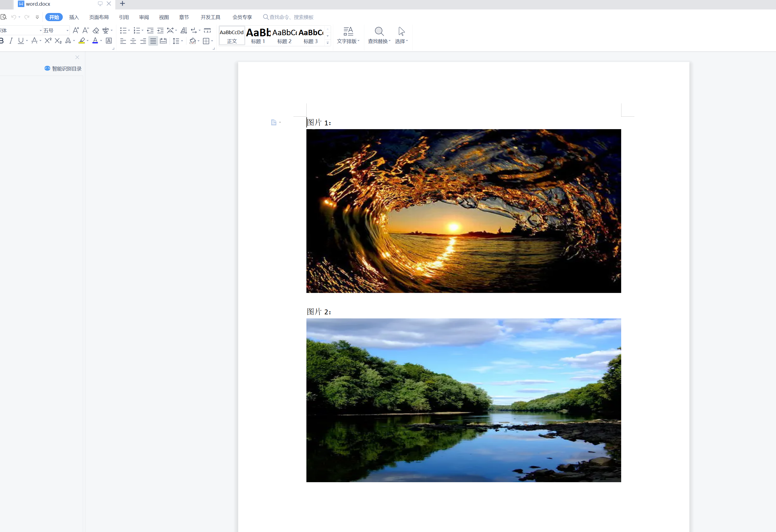Click the character border icon
The height and width of the screenshot is (532, 776).
(x=109, y=41)
